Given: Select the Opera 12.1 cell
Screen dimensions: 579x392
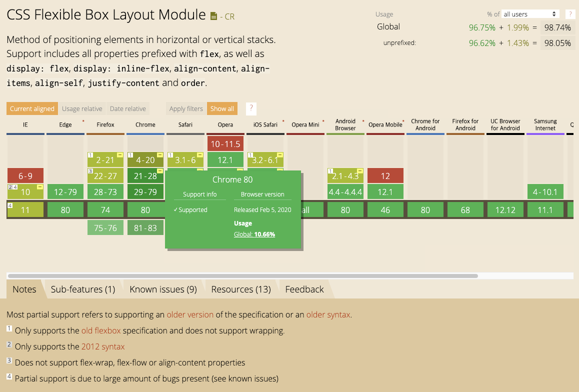Looking at the screenshot, I should point(225,159).
